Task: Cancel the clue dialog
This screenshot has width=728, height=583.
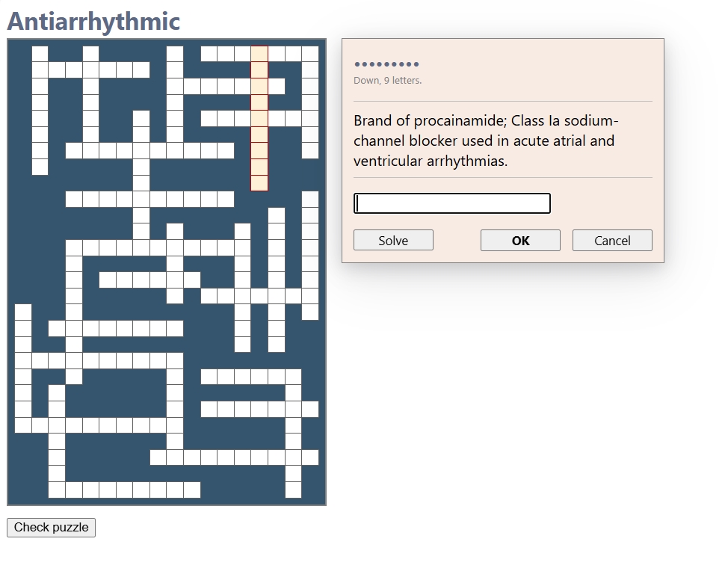Action: tap(612, 240)
